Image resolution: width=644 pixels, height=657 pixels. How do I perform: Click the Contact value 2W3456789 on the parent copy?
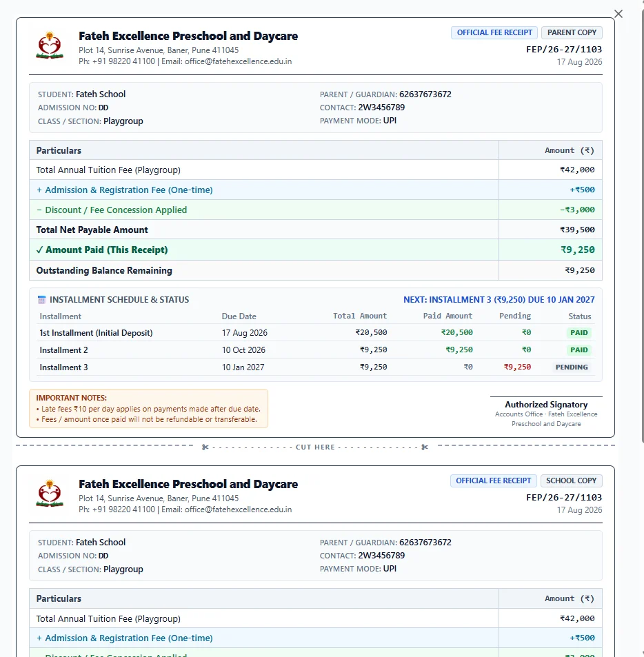point(381,108)
